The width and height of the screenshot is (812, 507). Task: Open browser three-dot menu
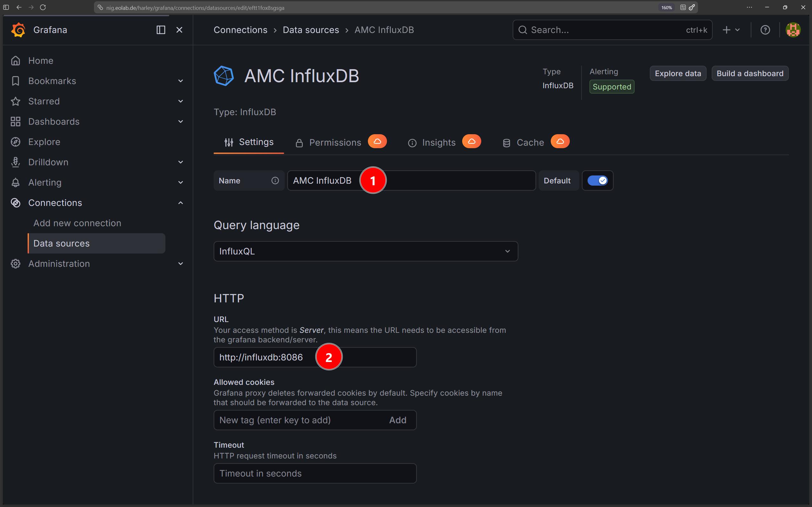click(749, 7)
